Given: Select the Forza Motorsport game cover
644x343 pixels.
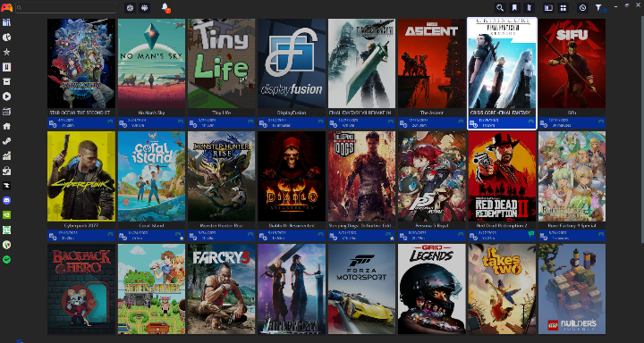Looking at the screenshot, I should point(362,289).
